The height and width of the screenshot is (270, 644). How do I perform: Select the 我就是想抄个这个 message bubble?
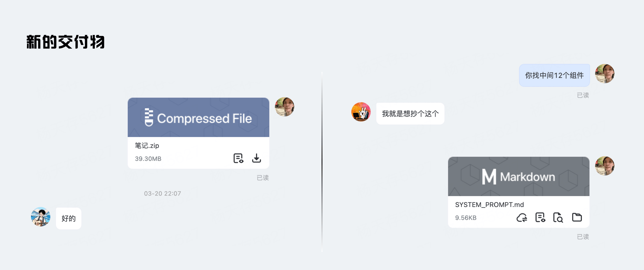click(410, 114)
